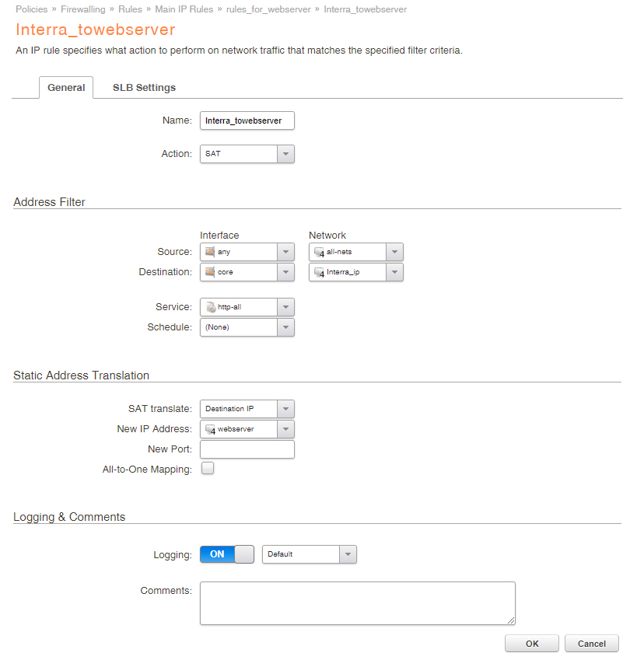
Task: Click the Cancel button
Action: 592,644
